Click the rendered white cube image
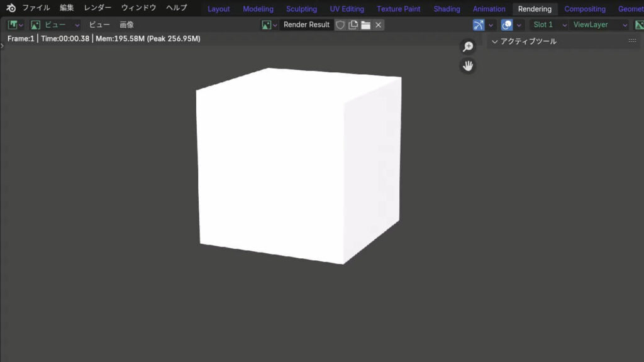Screen dimensions: 644x362 (299, 166)
